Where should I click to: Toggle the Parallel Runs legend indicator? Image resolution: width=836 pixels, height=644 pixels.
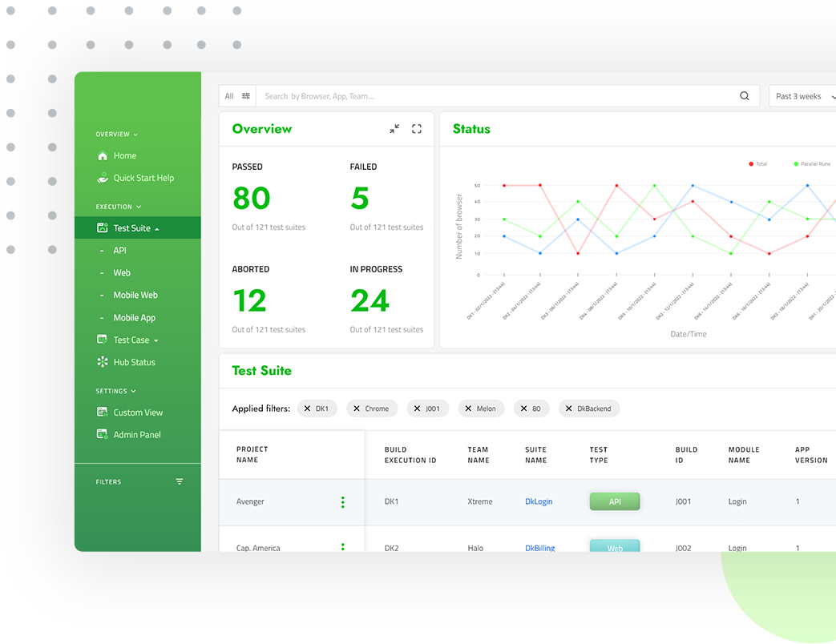click(794, 163)
